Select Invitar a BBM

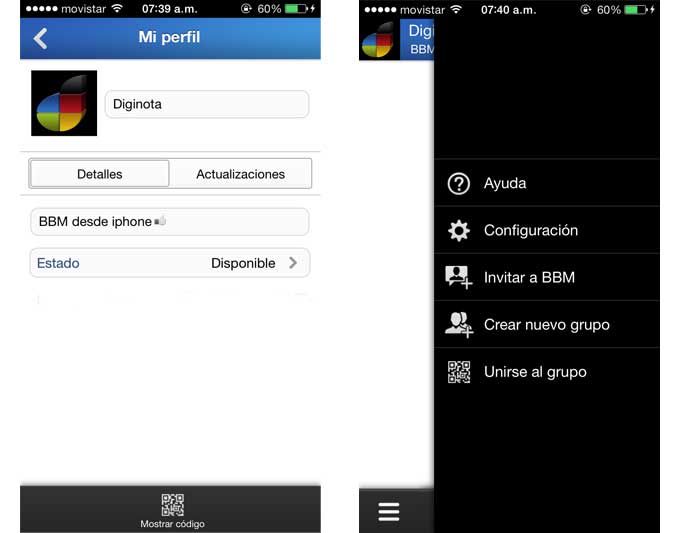click(x=547, y=277)
